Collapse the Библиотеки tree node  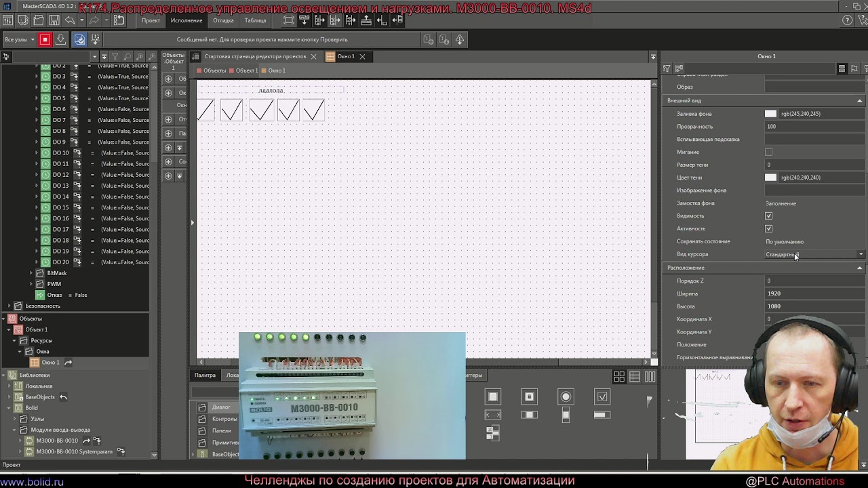pos(3,375)
